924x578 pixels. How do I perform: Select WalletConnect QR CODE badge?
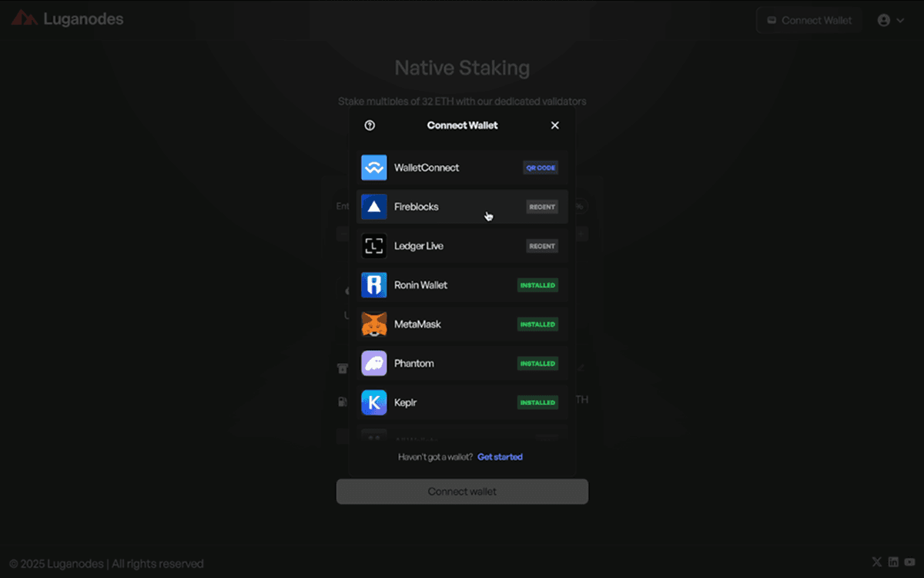click(x=541, y=168)
